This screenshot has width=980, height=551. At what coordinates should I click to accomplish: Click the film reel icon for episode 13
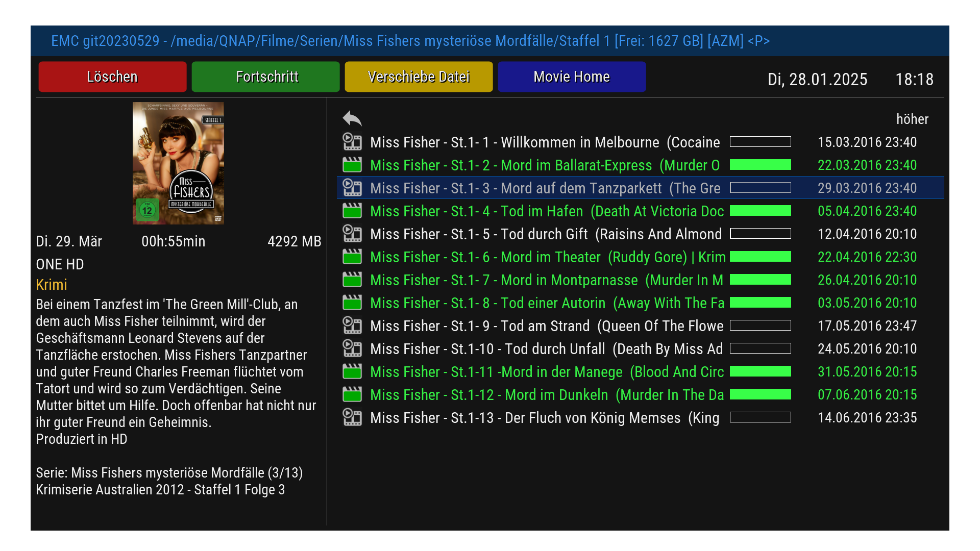click(352, 417)
